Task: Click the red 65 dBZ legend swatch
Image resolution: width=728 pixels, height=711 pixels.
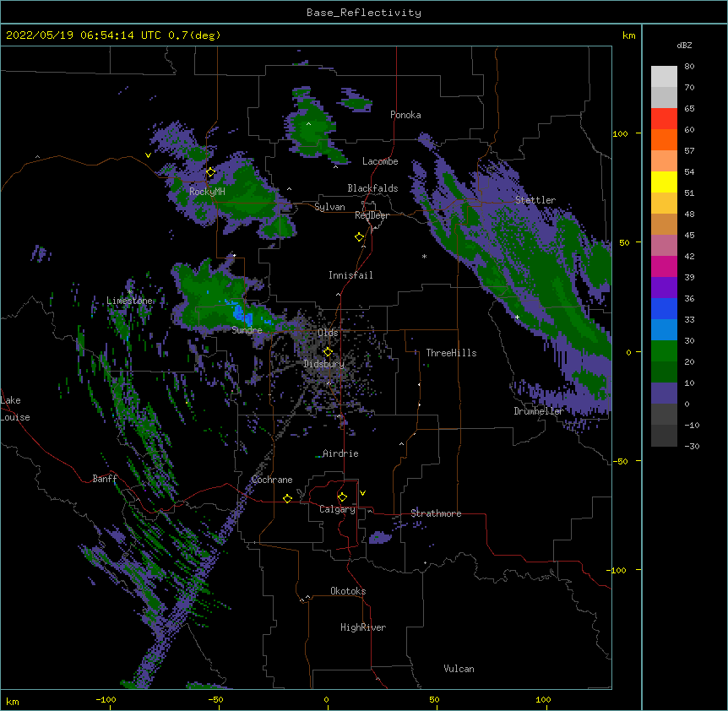Action: (x=664, y=118)
